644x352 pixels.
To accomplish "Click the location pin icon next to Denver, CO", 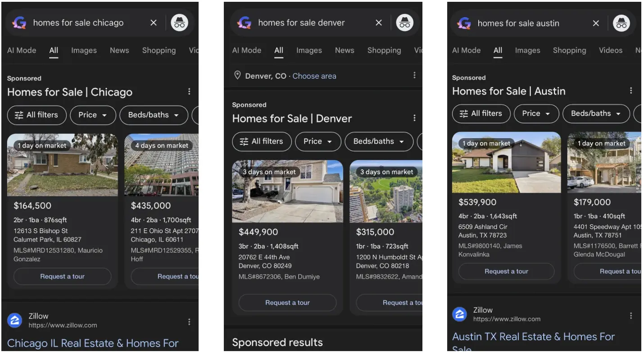I will click(x=237, y=76).
